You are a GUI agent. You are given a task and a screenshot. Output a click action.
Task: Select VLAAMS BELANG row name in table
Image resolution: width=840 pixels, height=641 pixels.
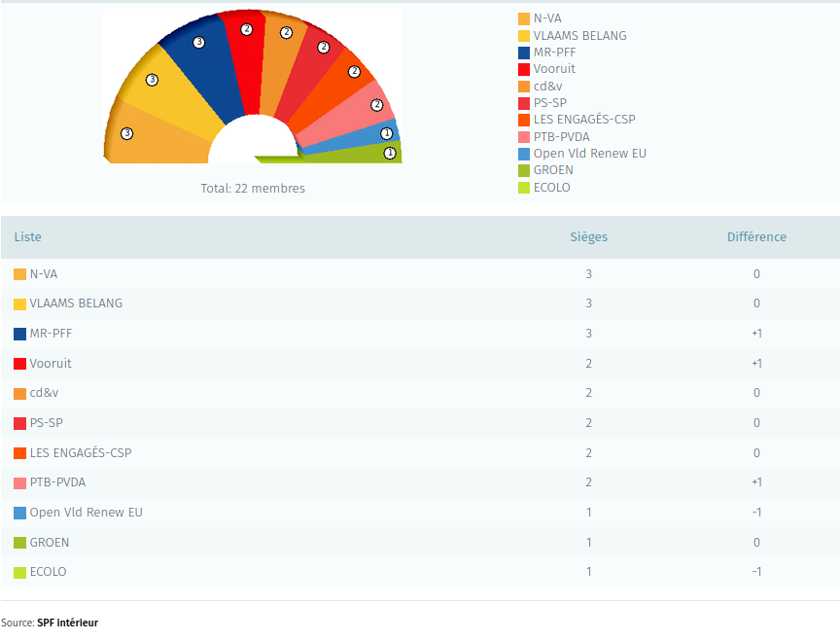pos(76,303)
